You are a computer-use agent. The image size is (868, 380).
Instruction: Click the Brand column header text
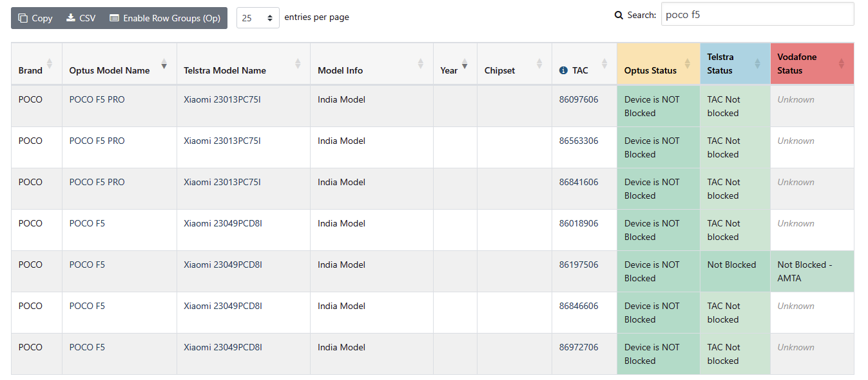[x=30, y=70]
